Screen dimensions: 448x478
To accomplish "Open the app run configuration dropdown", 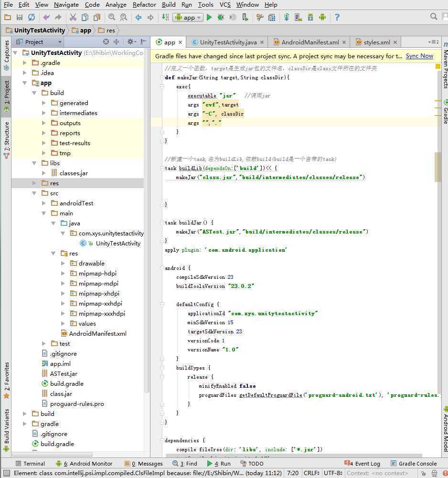I will click(x=188, y=18).
